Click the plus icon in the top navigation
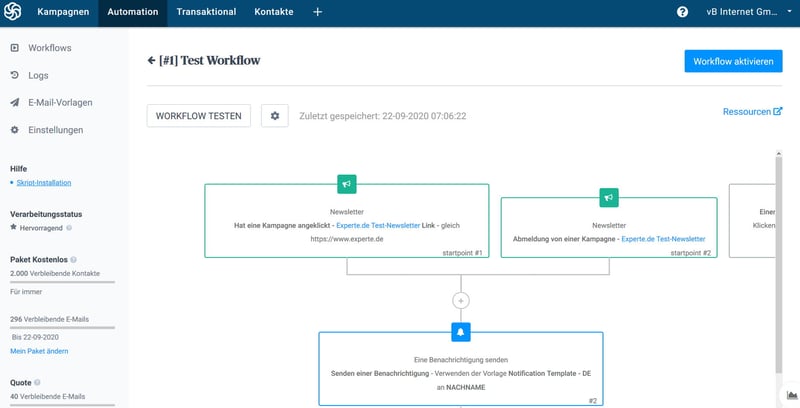This screenshot has width=800, height=408. [317, 12]
